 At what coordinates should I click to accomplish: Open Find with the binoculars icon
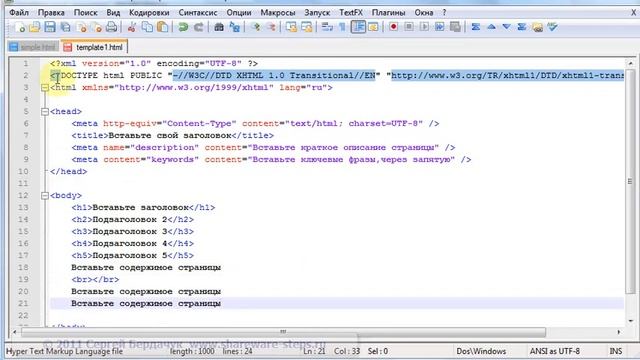point(219,27)
